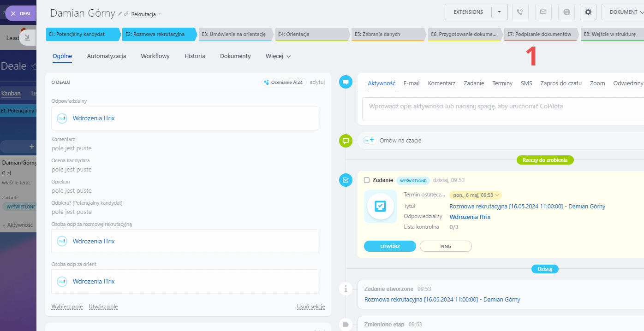Set stage to E4: Orientacja

pyautogui.click(x=311, y=34)
